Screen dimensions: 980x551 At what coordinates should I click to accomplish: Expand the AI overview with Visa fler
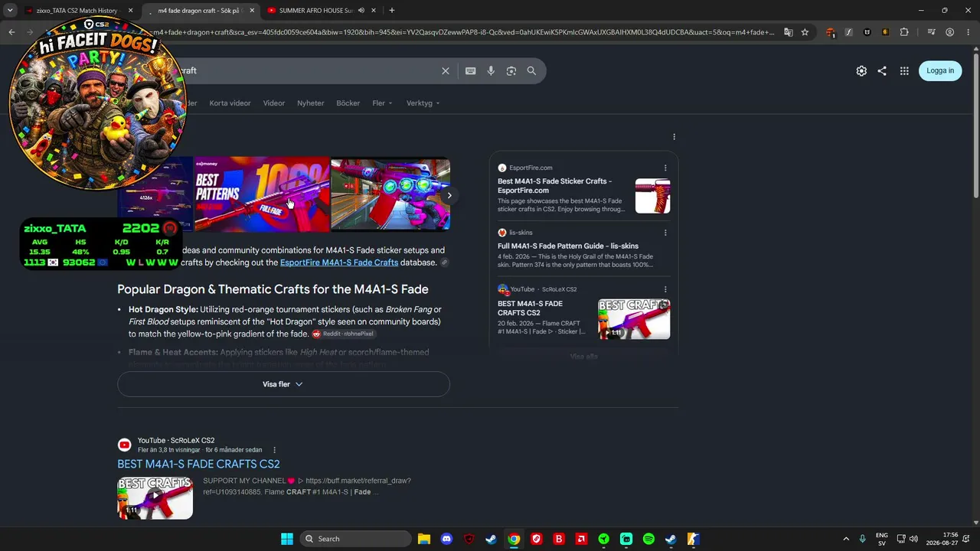pos(283,384)
